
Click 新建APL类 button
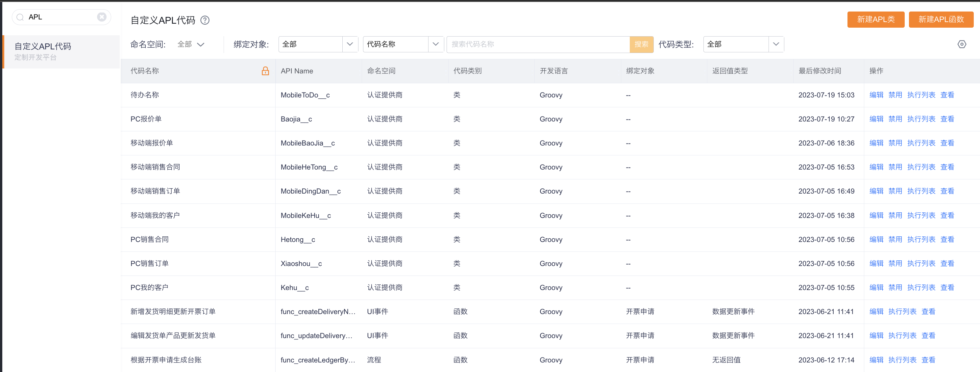pyautogui.click(x=876, y=19)
